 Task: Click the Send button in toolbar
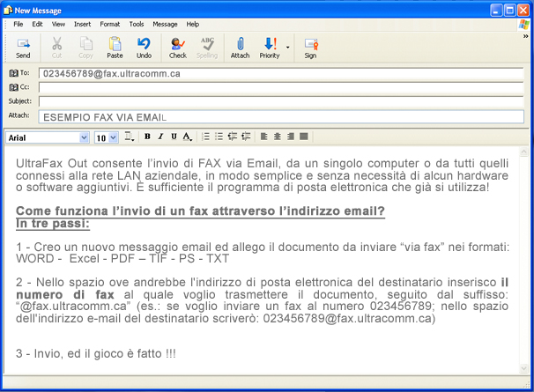click(23, 48)
